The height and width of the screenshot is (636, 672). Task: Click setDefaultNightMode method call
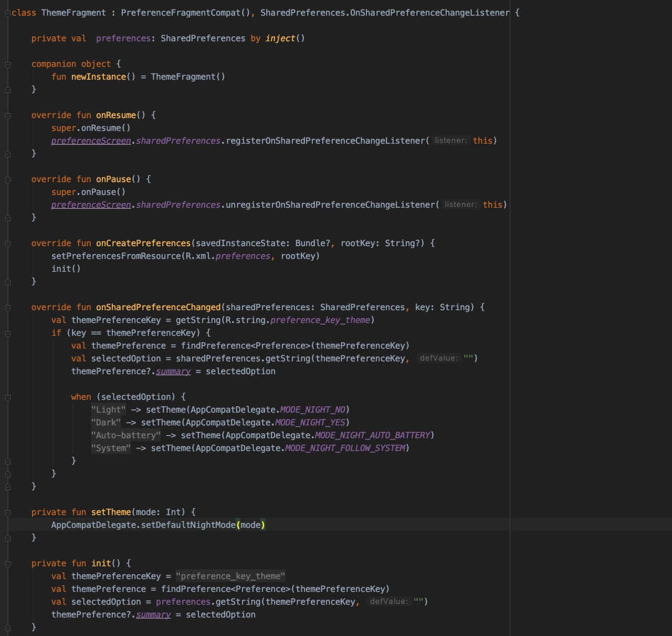[x=188, y=525]
